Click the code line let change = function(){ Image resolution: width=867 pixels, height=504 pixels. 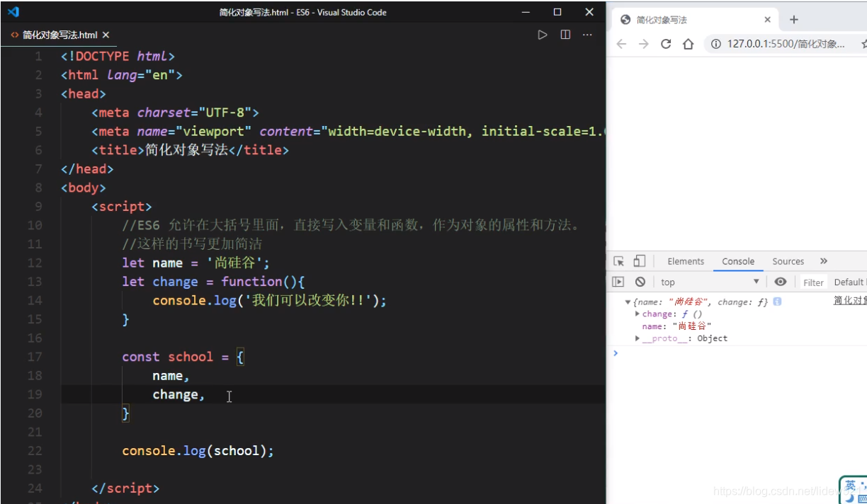(x=213, y=282)
